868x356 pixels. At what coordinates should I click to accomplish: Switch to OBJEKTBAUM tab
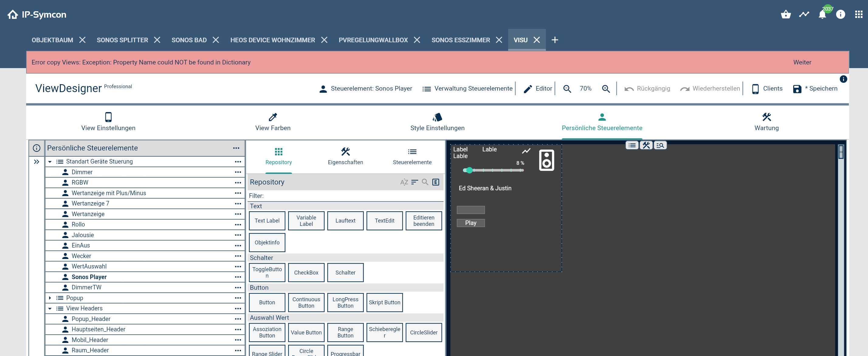click(x=52, y=40)
